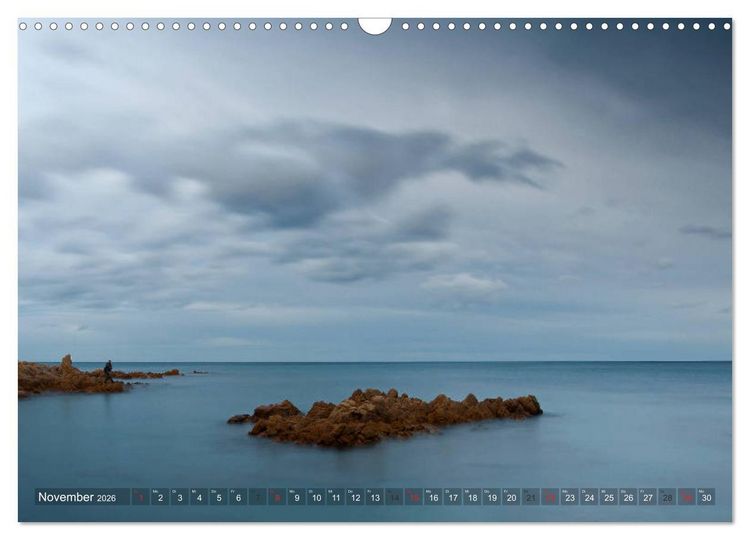Pick day 20 in the calendar strip
Screen dimensions: 750x540
(x=511, y=496)
